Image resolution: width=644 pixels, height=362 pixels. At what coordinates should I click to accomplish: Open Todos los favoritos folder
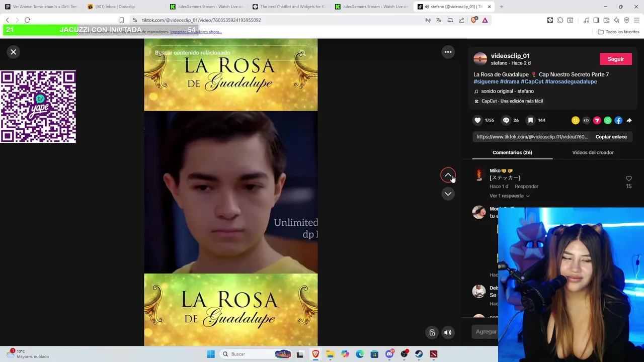[x=618, y=32]
